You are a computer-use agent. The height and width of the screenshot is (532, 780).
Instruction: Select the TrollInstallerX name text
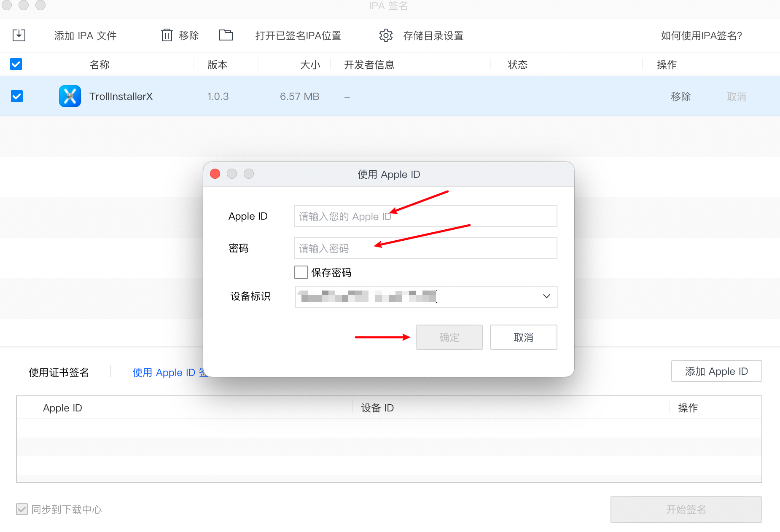click(121, 97)
